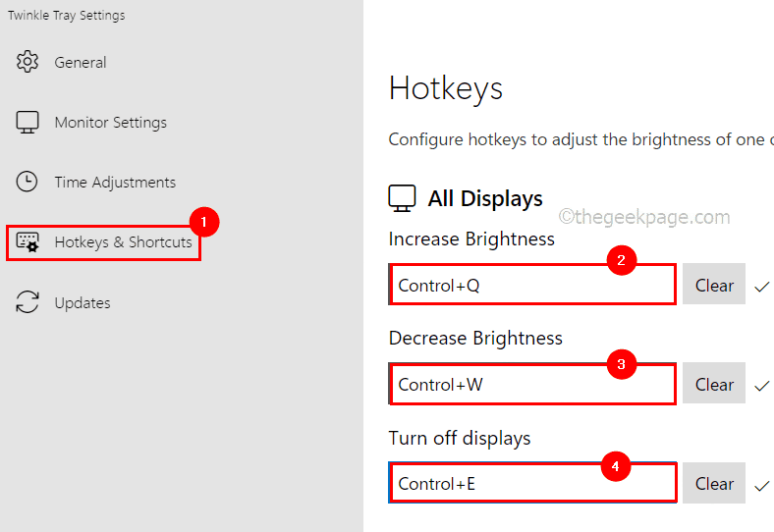The image size is (774, 532).
Task: Click the checkmark beside Increase Brightness hotkey
Action: [761, 287]
